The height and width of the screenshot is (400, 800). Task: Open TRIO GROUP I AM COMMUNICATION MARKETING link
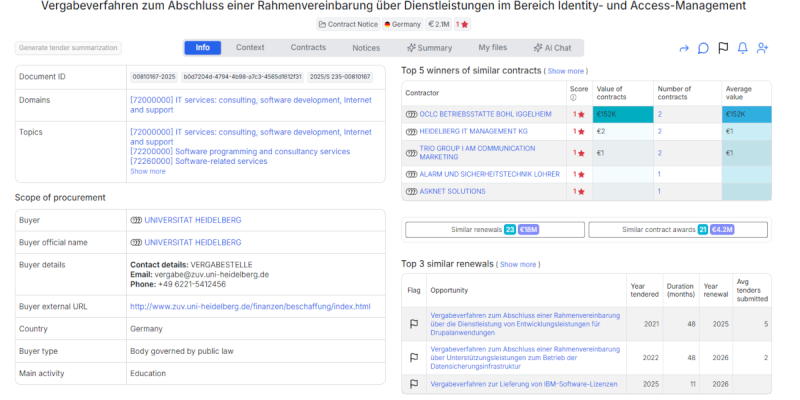478,153
